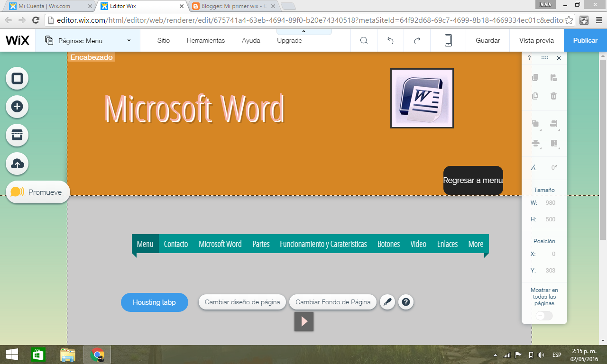This screenshot has height=364, width=607.
Task: Select the Microsoft Word logo image
Action: [x=422, y=98]
